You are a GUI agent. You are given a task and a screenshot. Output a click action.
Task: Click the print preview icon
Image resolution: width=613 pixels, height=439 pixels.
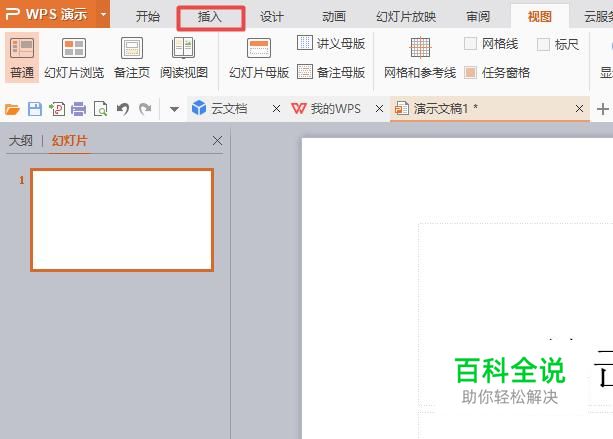coord(100,109)
